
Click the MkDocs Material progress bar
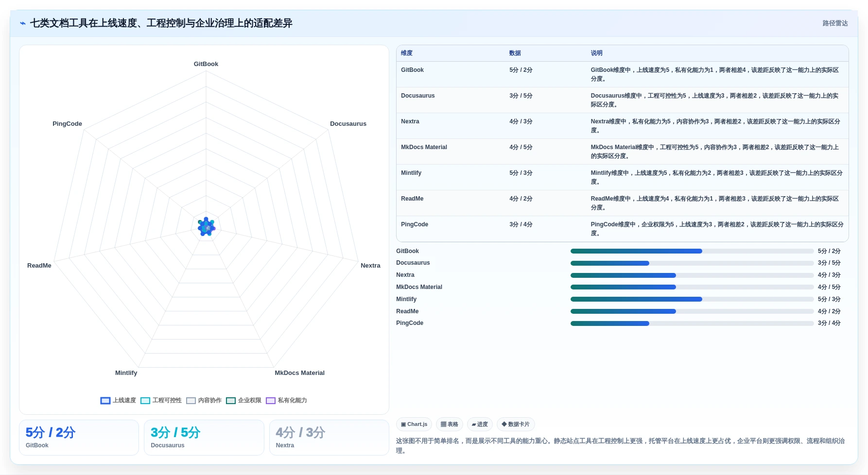coord(692,287)
